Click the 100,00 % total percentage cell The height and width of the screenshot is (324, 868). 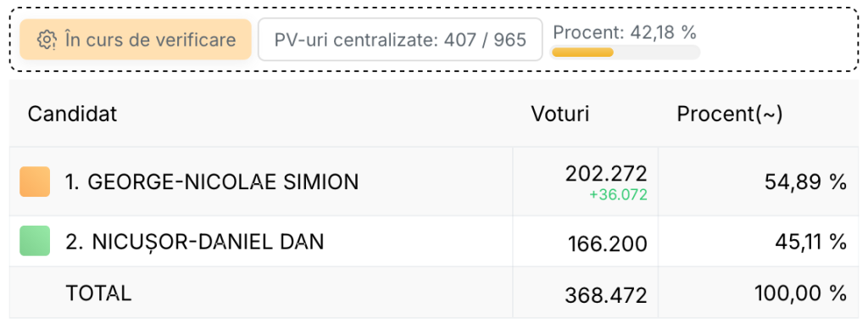(800, 293)
